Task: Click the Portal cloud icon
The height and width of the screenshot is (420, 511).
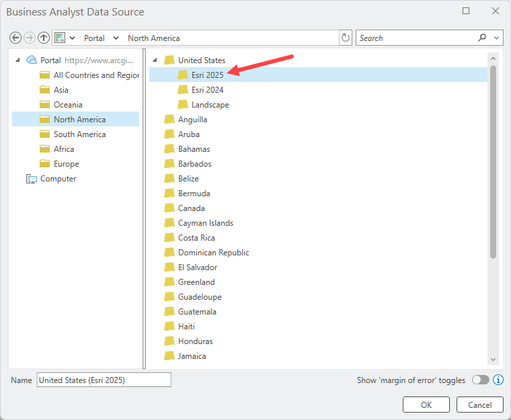Action: tap(32, 60)
